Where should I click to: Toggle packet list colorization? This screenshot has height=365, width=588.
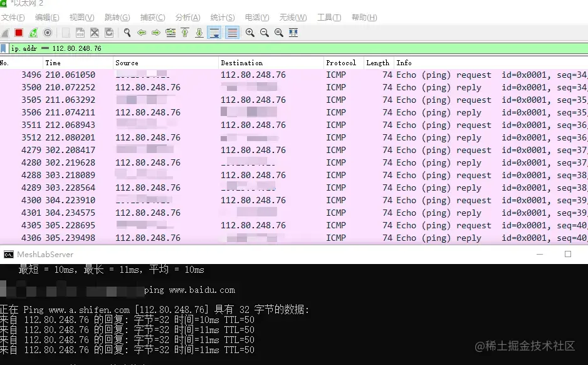(233, 33)
